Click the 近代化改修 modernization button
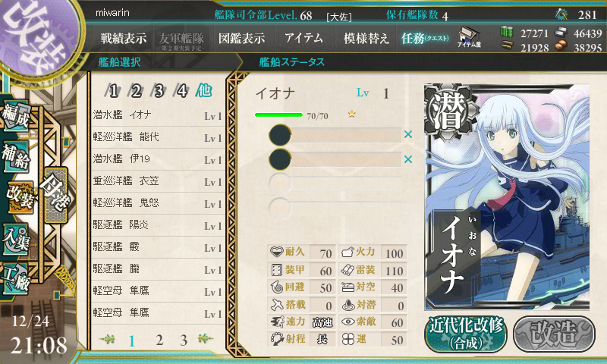The image size is (607, 364). click(466, 334)
